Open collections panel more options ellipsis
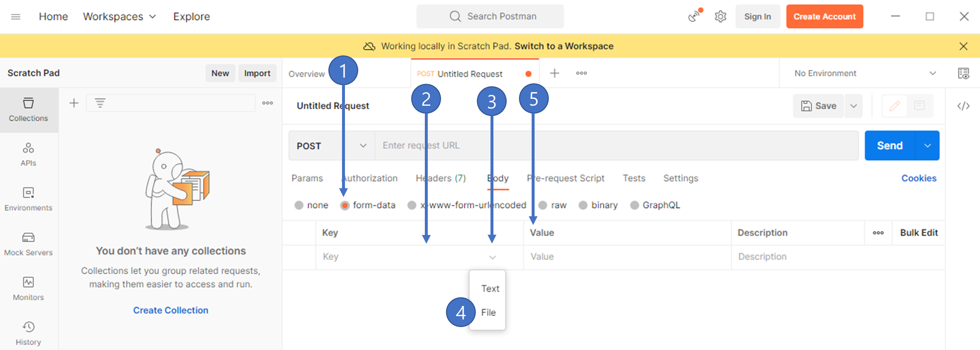Screen dimensions: 980x350 click(268, 103)
